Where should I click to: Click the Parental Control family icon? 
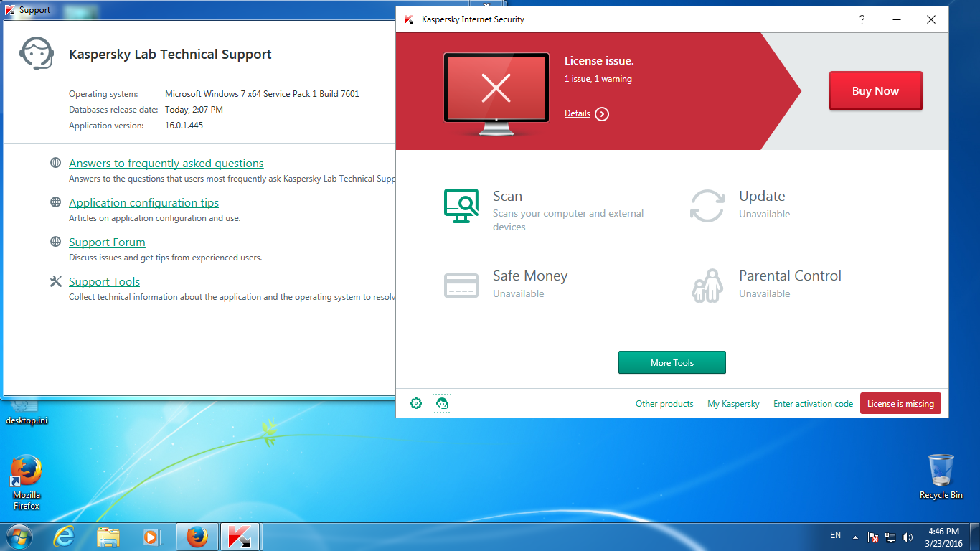707,286
